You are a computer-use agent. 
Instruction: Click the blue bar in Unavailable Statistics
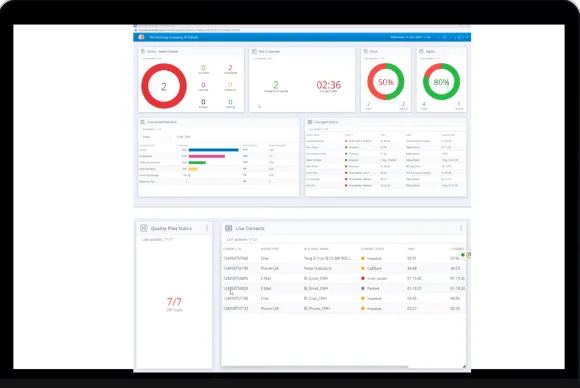213,150
